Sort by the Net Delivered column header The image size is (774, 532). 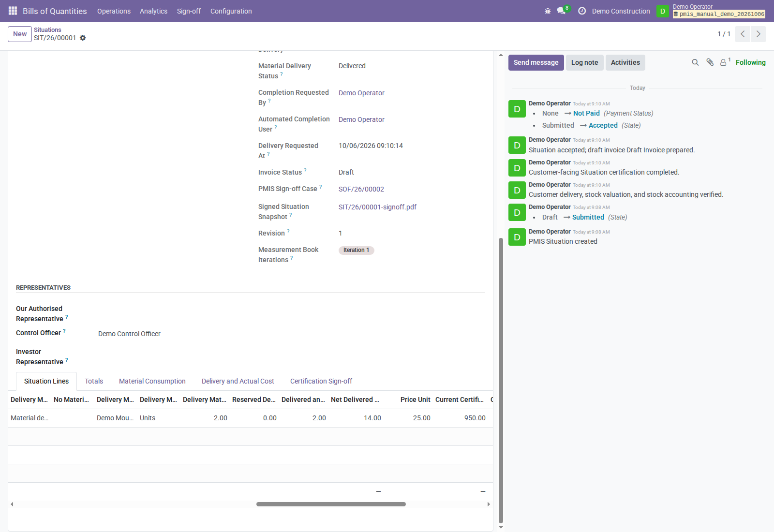coord(355,399)
